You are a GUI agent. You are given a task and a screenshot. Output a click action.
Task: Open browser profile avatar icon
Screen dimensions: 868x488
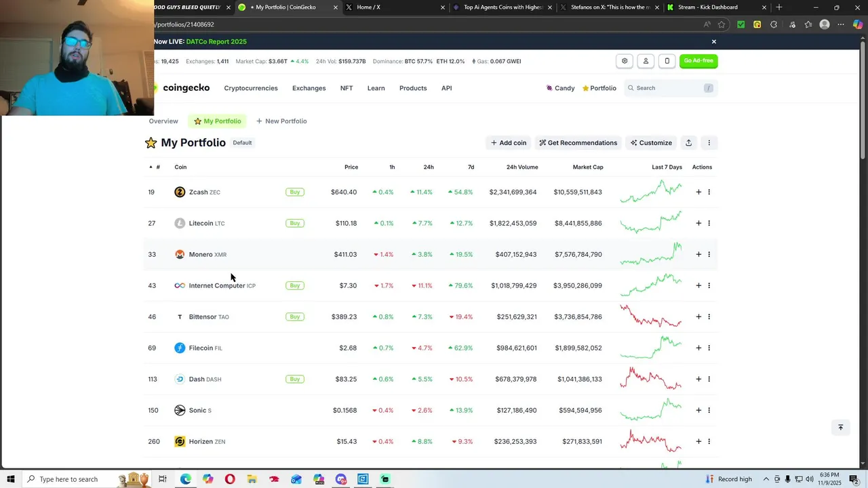click(x=825, y=24)
